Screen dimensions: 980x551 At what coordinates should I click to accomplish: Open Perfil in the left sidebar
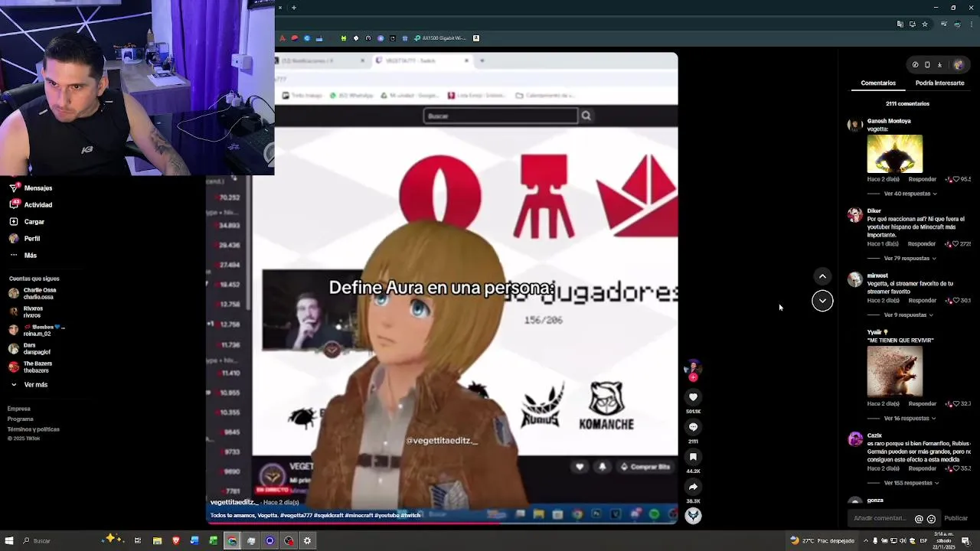click(x=24, y=239)
